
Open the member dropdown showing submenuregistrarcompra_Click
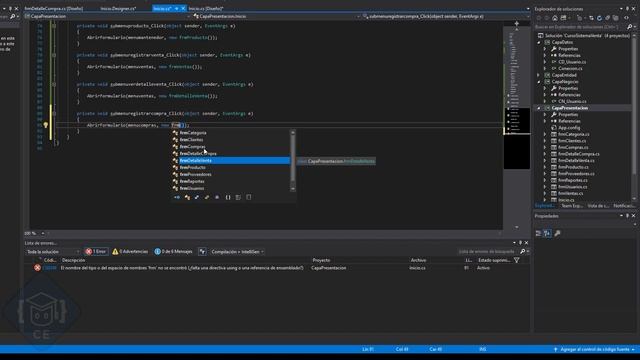pos(446,16)
